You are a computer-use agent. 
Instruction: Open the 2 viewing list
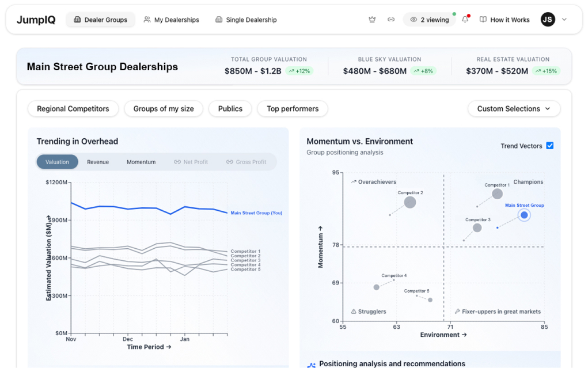pos(430,20)
